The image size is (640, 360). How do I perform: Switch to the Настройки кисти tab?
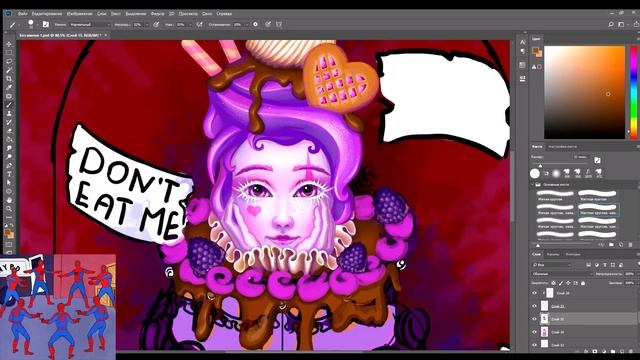[562, 146]
